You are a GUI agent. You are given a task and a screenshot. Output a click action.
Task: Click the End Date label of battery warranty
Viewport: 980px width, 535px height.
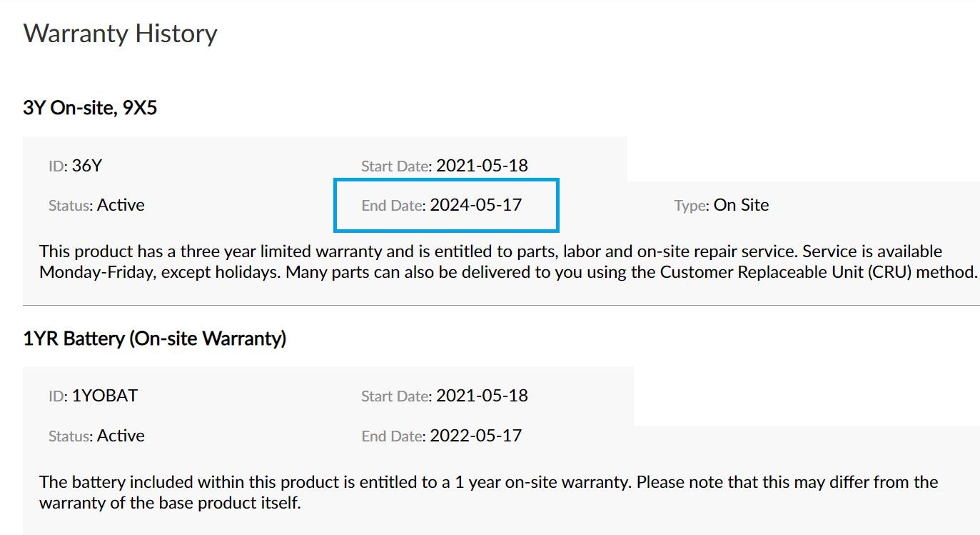pos(394,436)
